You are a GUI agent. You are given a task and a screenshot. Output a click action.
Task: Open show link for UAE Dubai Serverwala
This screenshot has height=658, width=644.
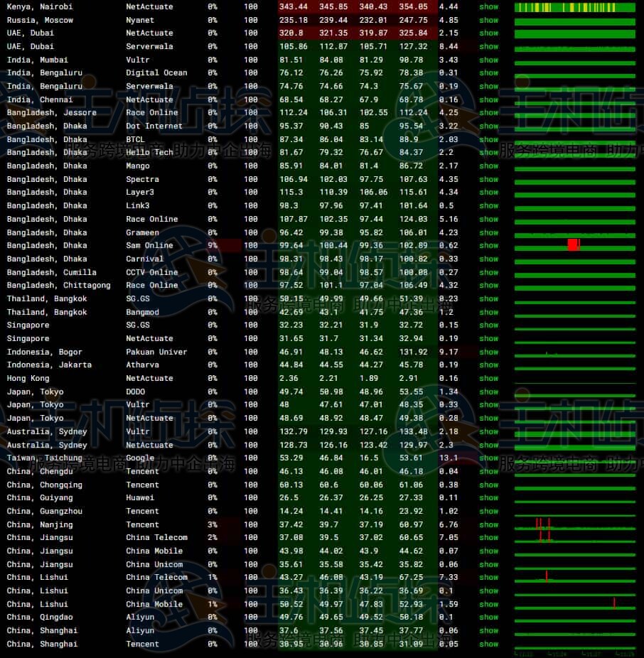[488, 47]
